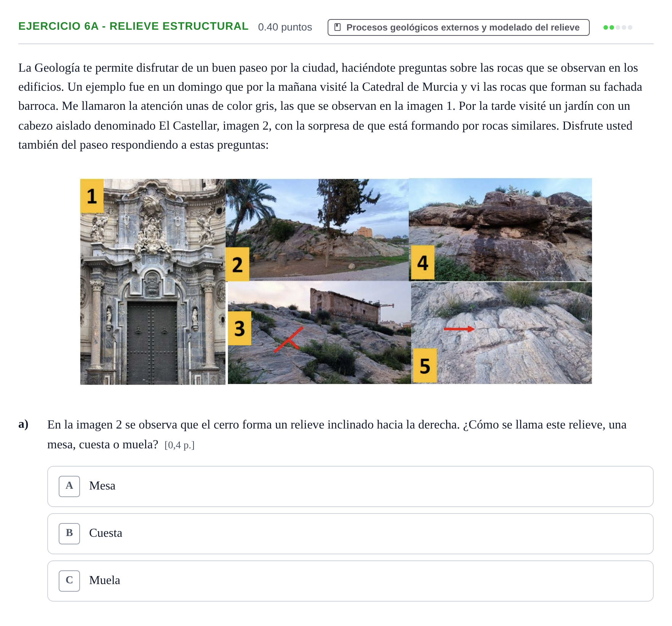Open the rock slope photo labeled 3
Image resolution: width=672 pixels, height=626 pixels.
point(319,333)
